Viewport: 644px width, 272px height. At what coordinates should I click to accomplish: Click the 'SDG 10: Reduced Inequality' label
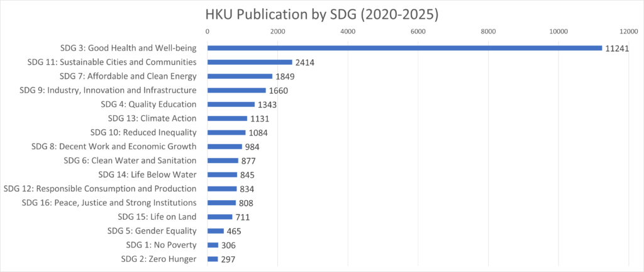(143, 132)
